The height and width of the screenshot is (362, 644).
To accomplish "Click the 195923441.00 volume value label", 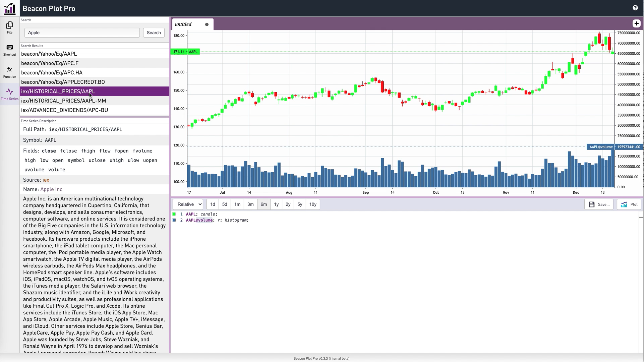I will tap(629, 147).
